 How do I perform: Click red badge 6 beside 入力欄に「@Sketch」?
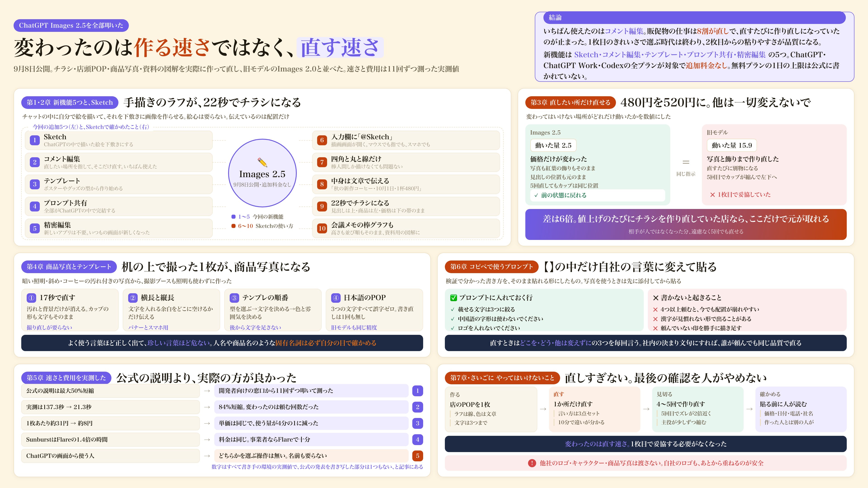tap(322, 140)
